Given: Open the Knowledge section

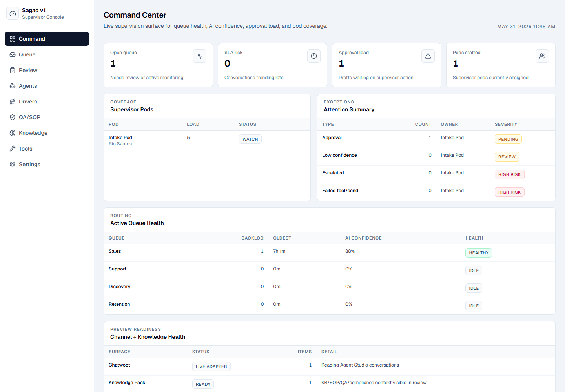Looking at the screenshot, I should (47, 133).
